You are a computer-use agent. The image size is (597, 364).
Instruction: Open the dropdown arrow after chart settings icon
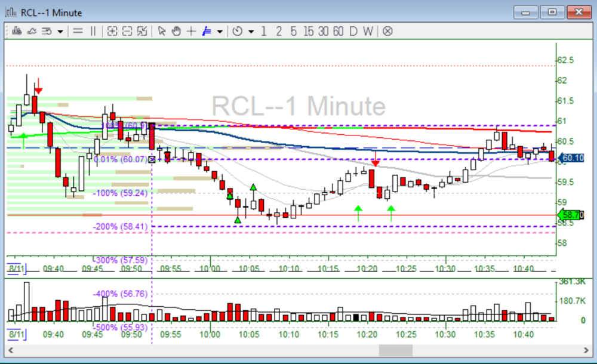coord(60,32)
